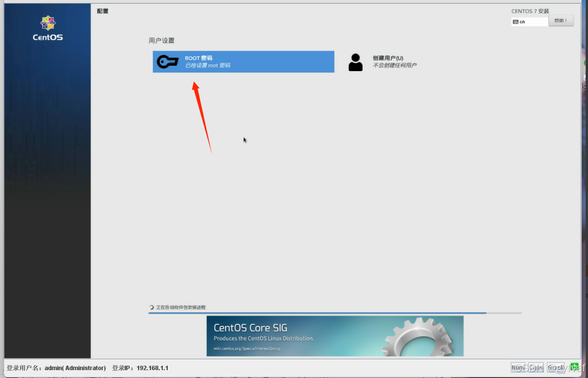This screenshot has height=378, width=588.
Task: Click the CentOS wordmark under the logo
Action: point(48,37)
